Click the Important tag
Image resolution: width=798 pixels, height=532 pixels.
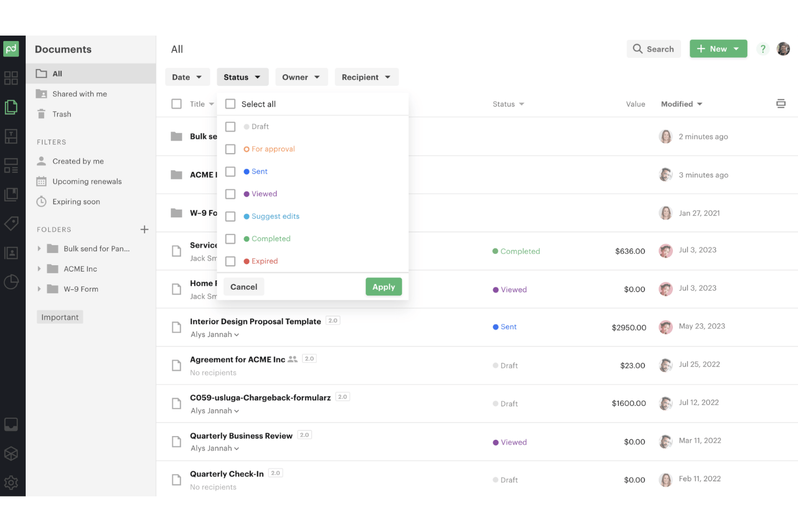click(60, 317)
